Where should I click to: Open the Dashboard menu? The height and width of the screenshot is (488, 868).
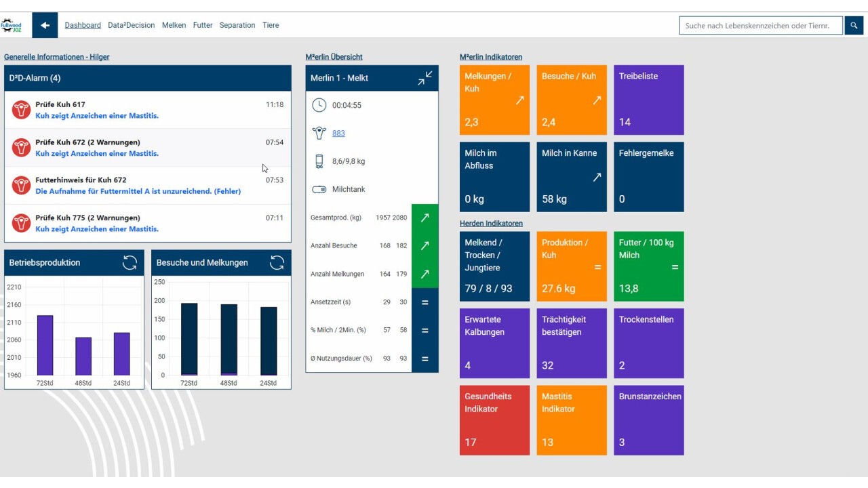[83, 25]
